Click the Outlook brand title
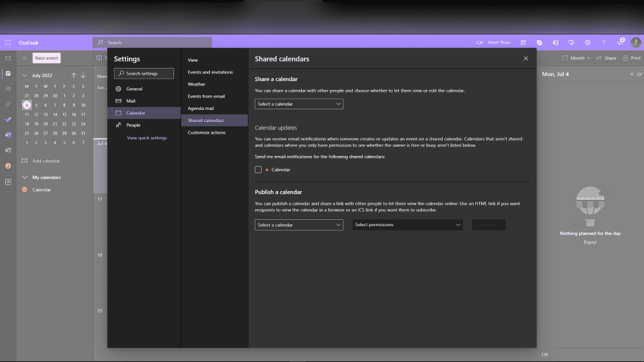 (x=28, y=43)
